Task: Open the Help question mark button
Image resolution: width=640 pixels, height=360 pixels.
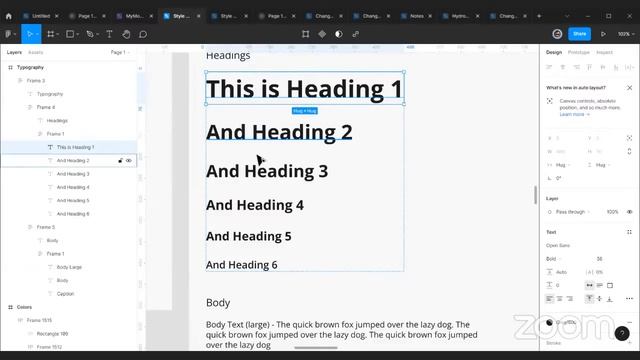Action: click(x=622, y=333)
